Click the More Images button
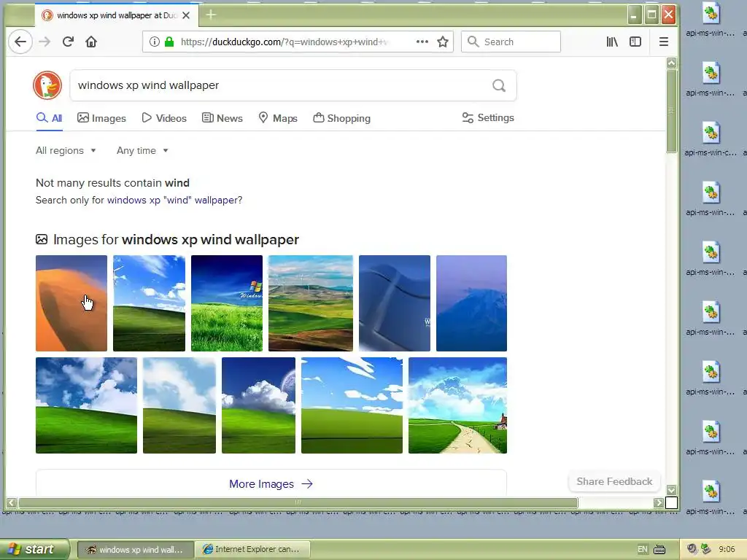The width and height of the screenshot is (747, 560). pyautogui.click(x=271, y=484)
